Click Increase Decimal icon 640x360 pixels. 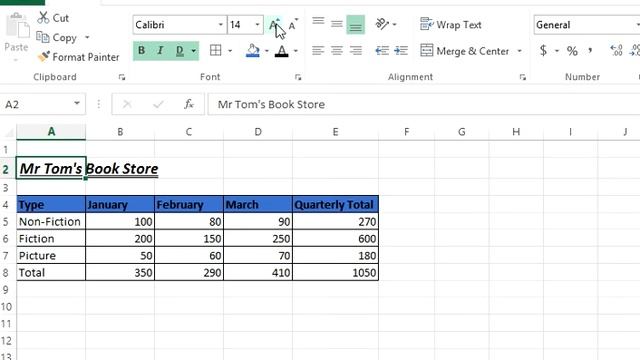[x=616, y=51]
